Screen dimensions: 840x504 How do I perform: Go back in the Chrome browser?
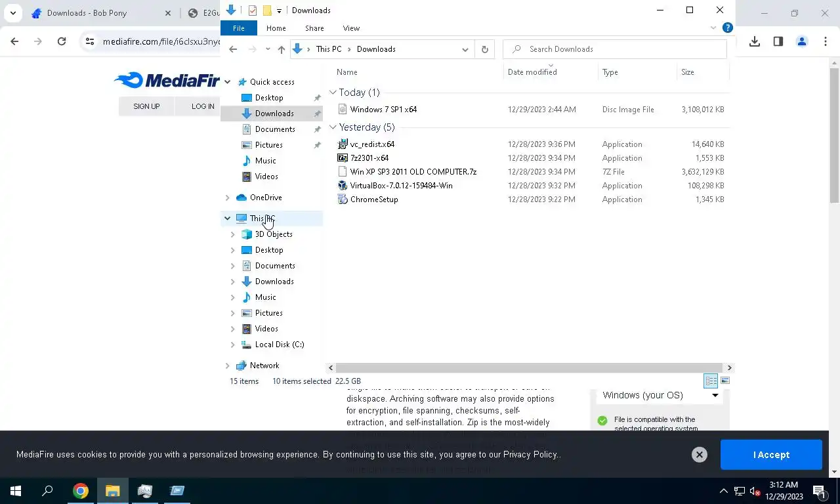coord(14,41)
